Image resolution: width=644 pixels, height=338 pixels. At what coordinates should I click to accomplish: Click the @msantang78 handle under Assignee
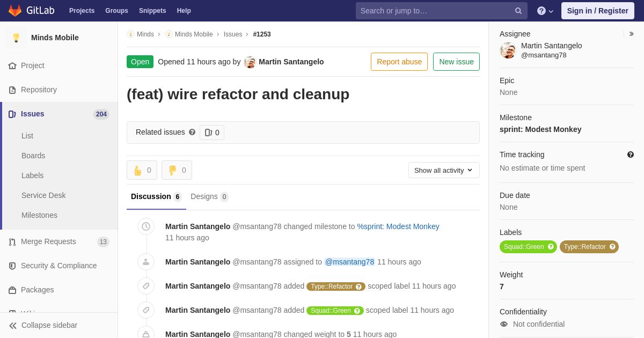pyautogui.click(x=544, y=55)
